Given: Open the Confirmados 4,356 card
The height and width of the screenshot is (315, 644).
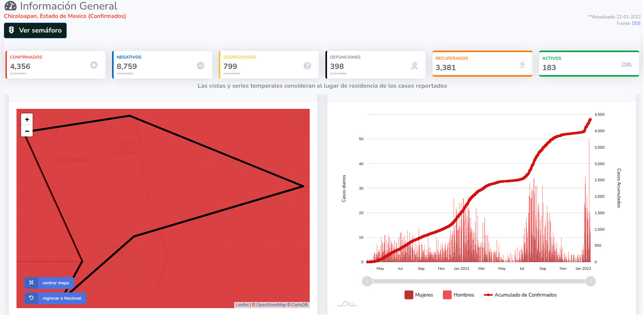Looking at the screenshot, I should [x=56, y=65].
